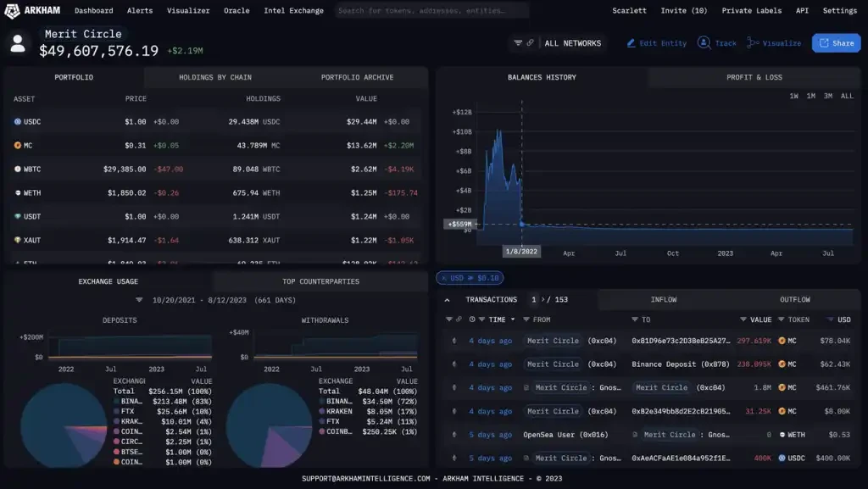Image resolution: width=868 pixels, height=489 pixels.
Task: Click the Visualize graph icon
Action: [x=753, y=43]
